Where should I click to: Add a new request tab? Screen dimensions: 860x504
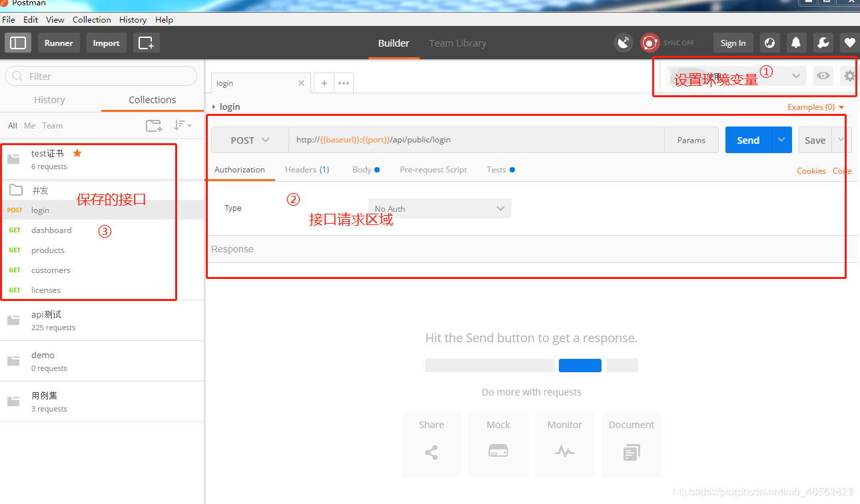(324, 83)
